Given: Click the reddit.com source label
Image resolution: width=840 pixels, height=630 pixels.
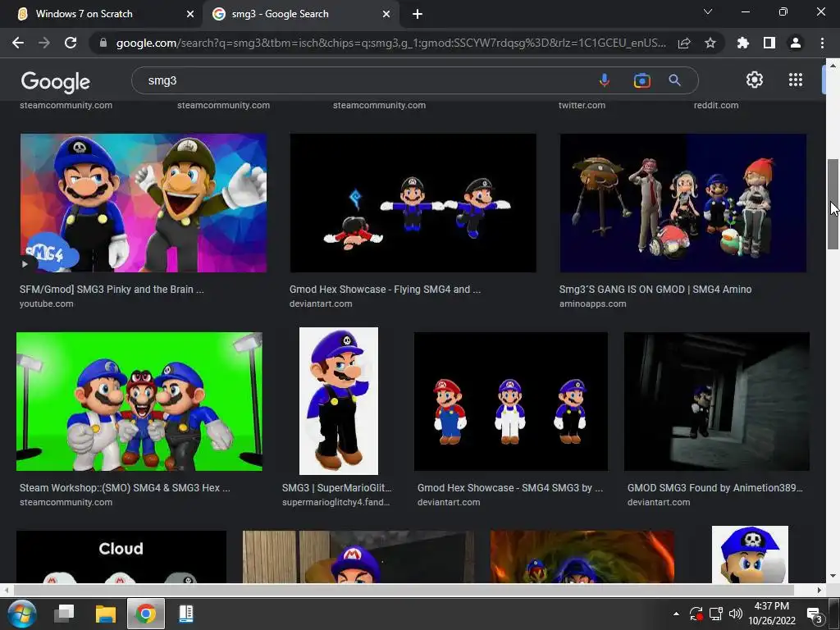Looking at the screenshot, I should pyautogui.click(x=715, y=105).
